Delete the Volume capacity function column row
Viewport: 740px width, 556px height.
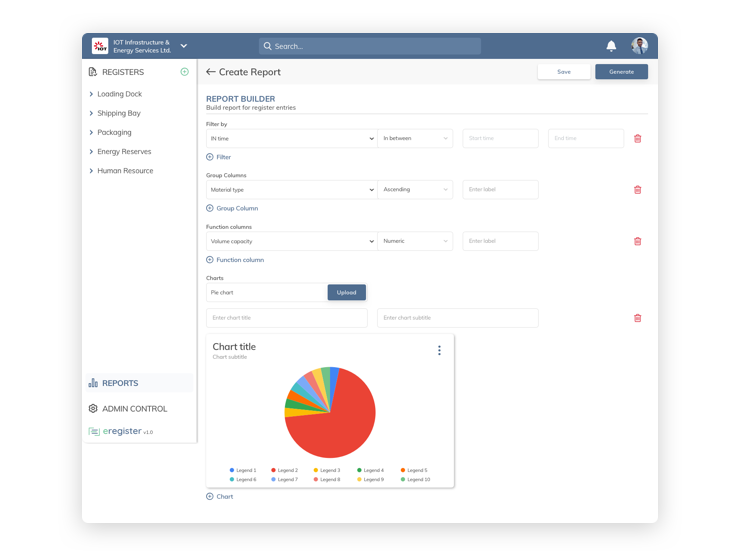click(x=637, y=241)
